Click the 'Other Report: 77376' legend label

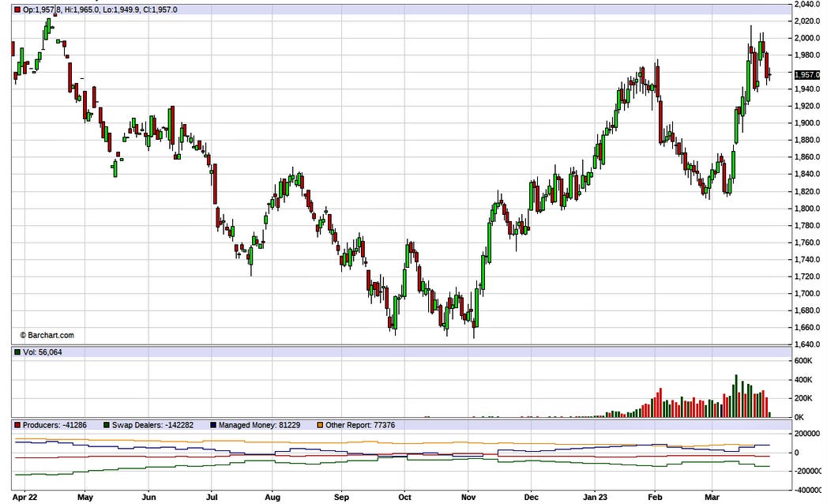[x=360, y=425]
